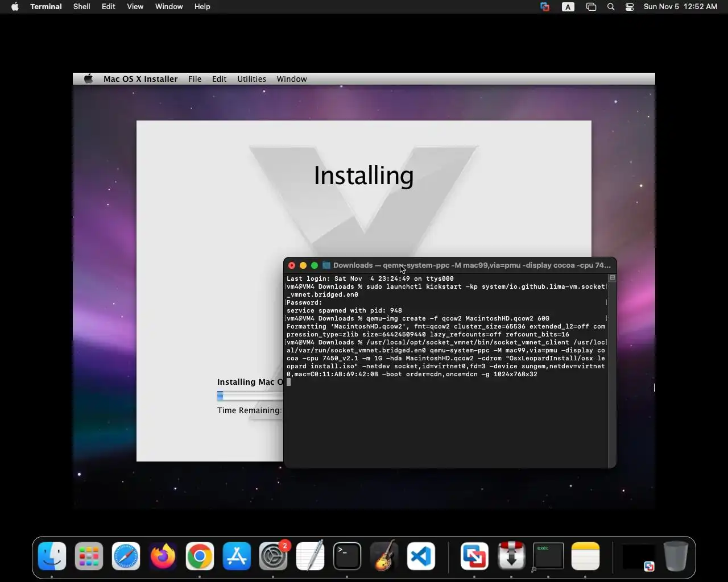Image resolution: width=728 pixels, height=582 pixels.
Task: Click the Terminal window title bar text
Action: click(471, 265)
